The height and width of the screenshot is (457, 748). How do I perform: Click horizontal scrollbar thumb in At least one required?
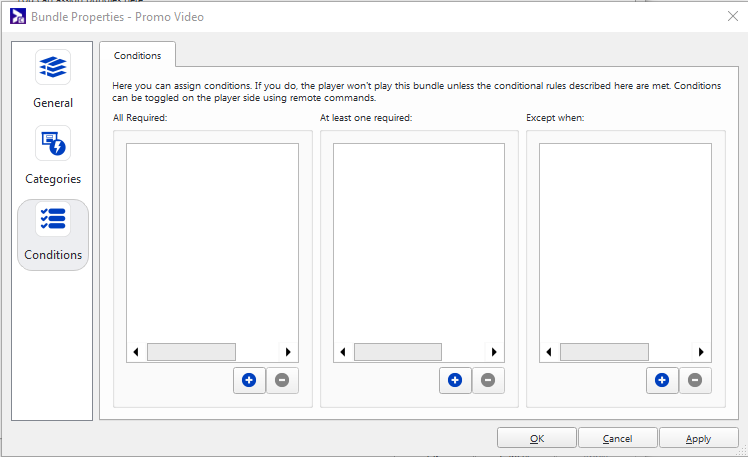point(398,352)
